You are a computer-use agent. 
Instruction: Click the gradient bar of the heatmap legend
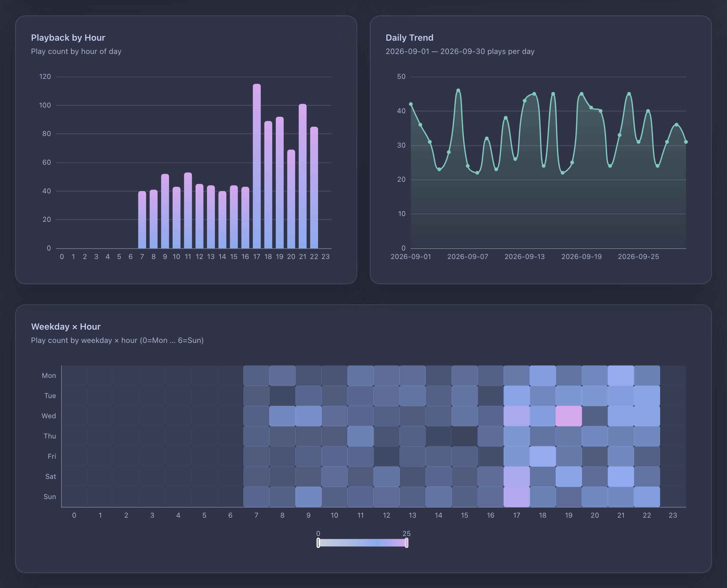[x=362, y=543]
